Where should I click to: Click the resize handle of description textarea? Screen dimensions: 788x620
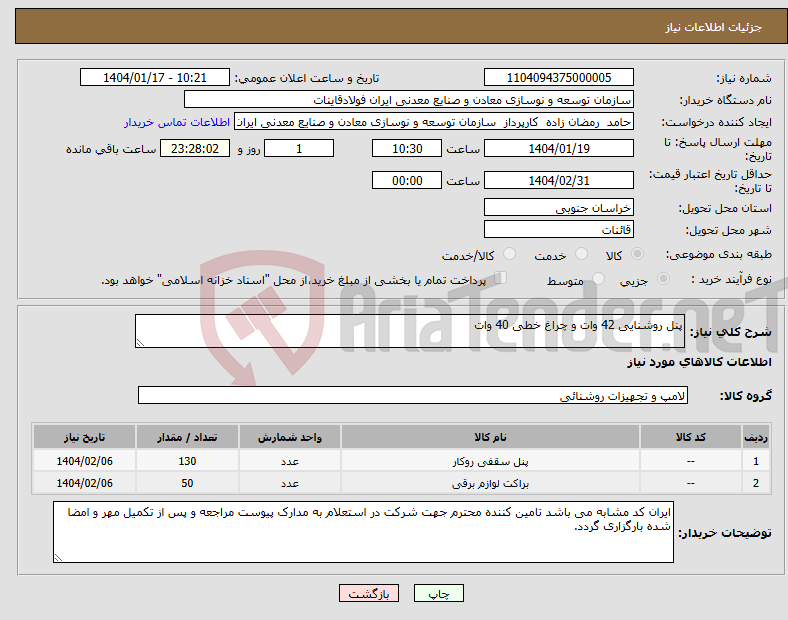(x=140, y=343)
